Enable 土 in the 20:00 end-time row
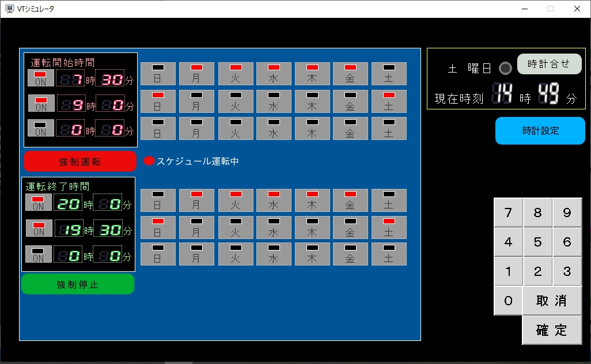591x364 pixels. pyautogui.click(x=389, y=200)
